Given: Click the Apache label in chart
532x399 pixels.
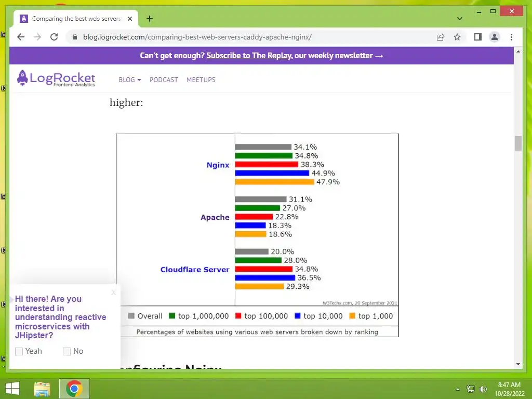Looking at the screenshot, I should [x=215, y=217].
